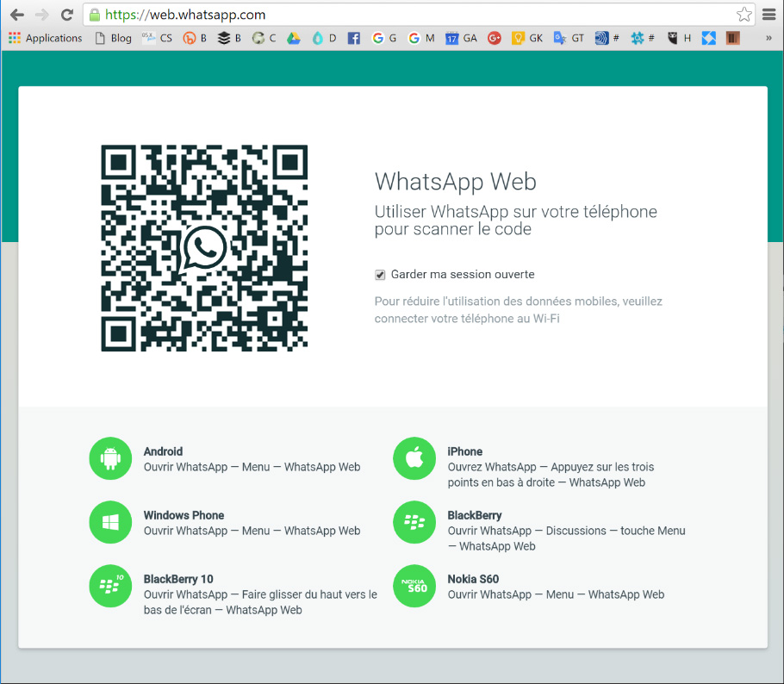
Task: Click the iPhone instructions "Appuyez sur les trois points"
Action: [602, 467]
